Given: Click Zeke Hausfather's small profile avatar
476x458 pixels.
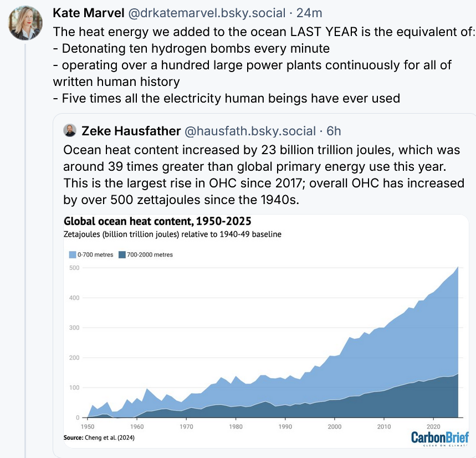Looking at the screenshot, I should [70, 131].
